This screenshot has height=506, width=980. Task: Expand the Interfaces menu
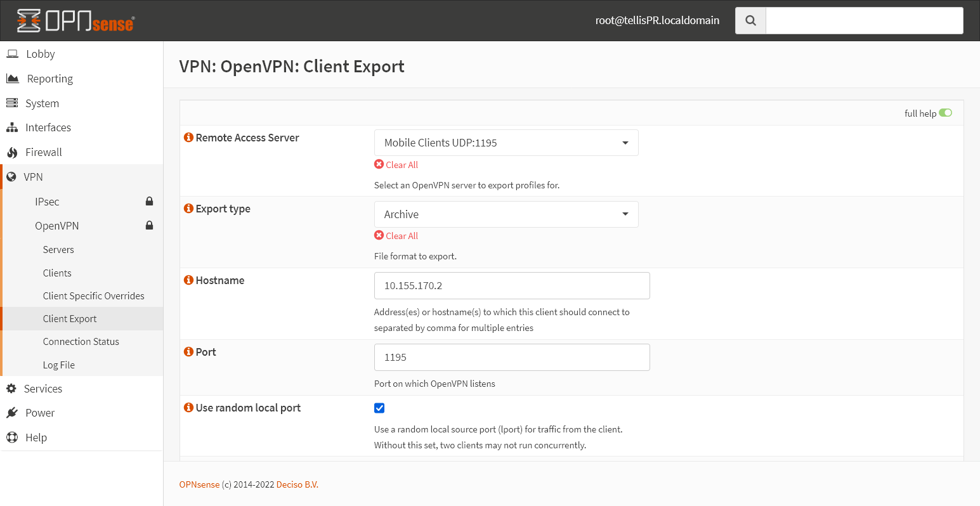(x=48, y=127)
